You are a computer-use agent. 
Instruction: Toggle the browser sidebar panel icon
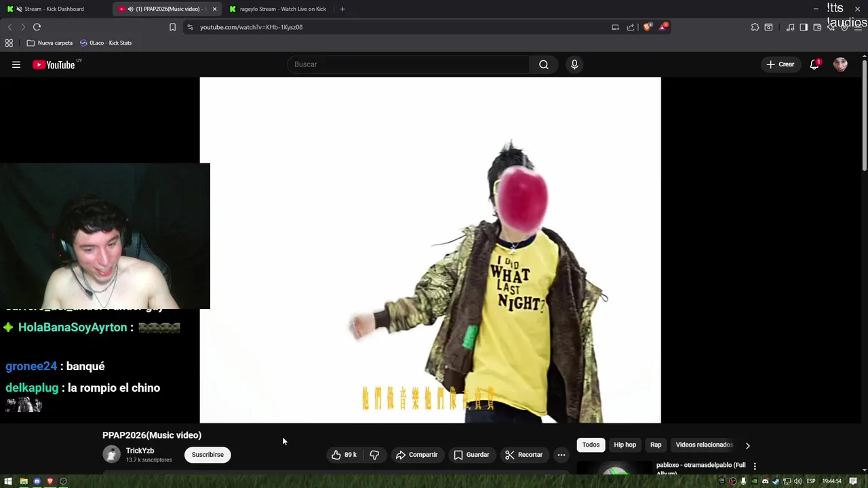click(804, 27)
